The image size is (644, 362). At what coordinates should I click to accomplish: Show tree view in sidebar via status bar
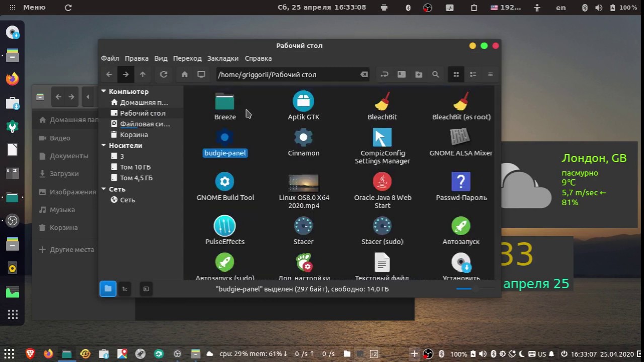point(125,289)
